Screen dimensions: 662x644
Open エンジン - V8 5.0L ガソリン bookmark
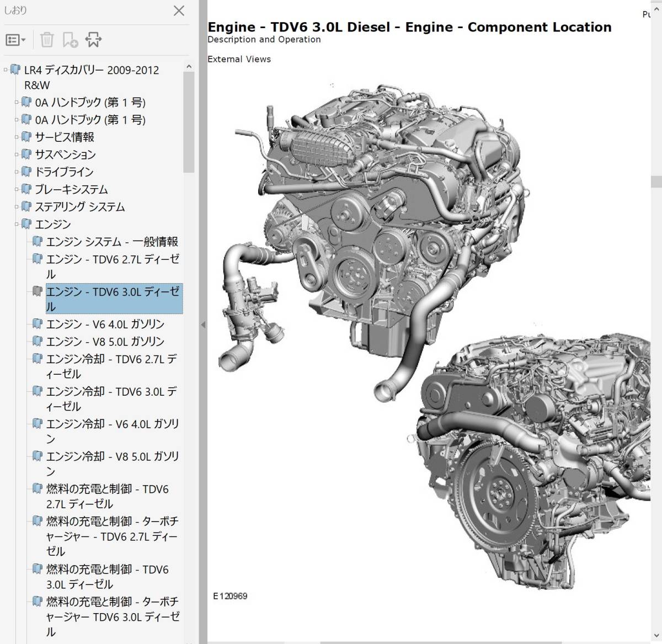(x=105, y=342)
